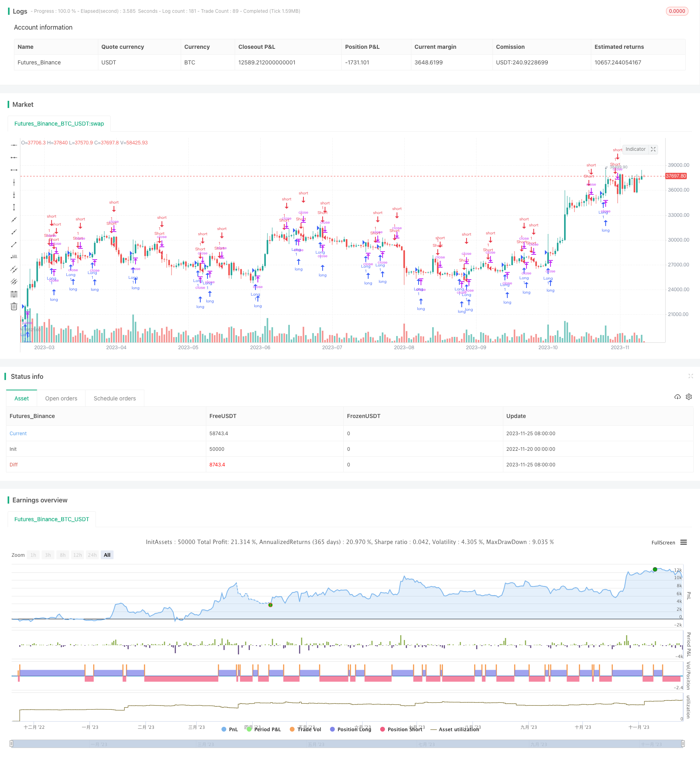Select the vertical segment drawing tool
This screenshot has width=700, height=760.
point(14,207)
